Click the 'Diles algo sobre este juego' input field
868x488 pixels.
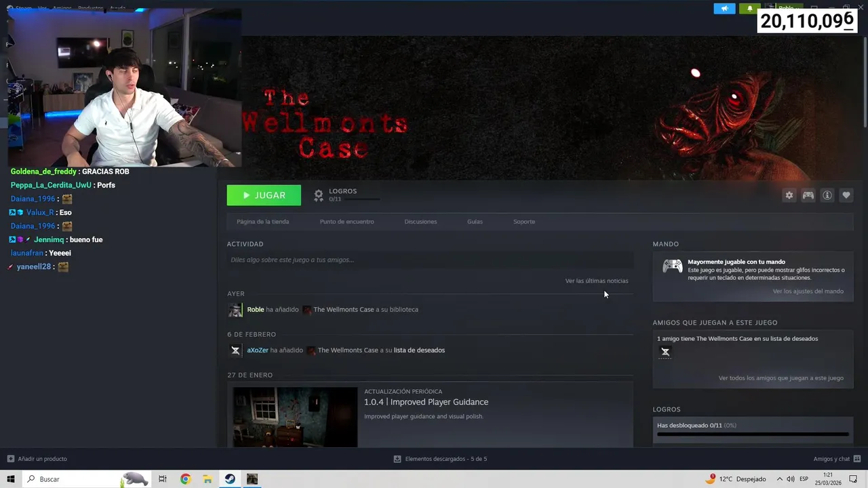[x=430, y=260]
